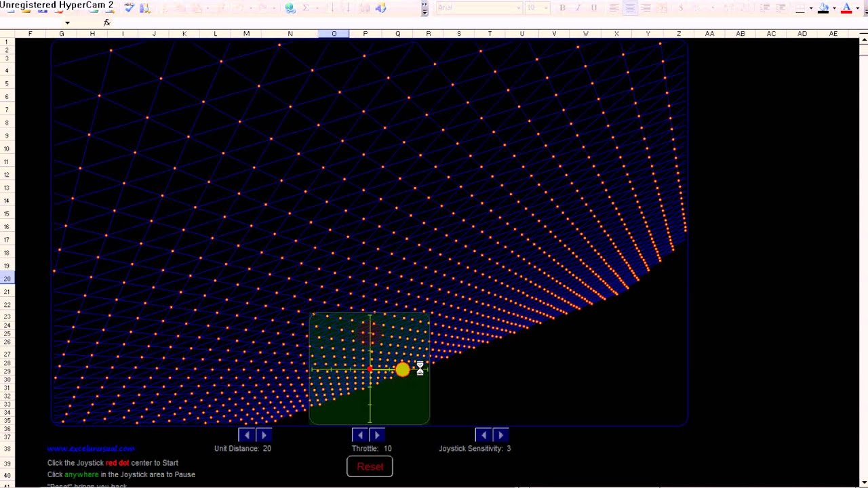This screenshot has width=868, height=488.
Task: Click the 'Joystick Sensitivity: 3' label
Action: click(475, 449)
